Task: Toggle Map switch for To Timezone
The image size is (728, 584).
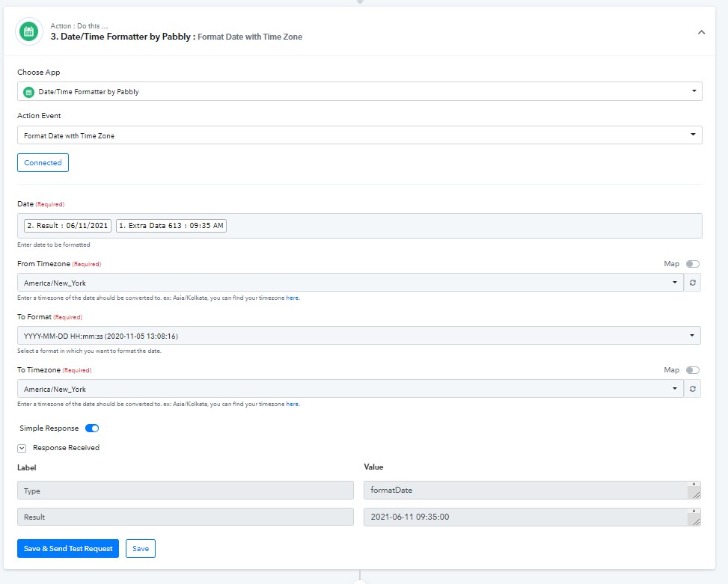Action: [693, 370]
